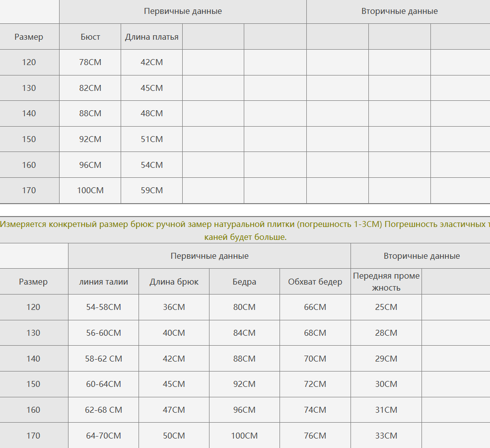Click the '31CM' front rise cell

386,410
